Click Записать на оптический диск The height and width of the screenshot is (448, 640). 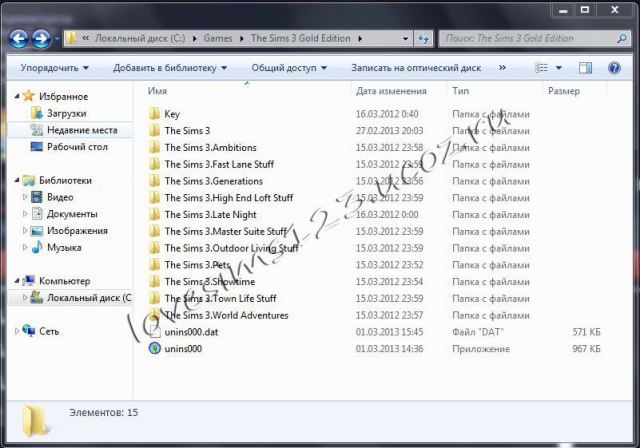416,68
